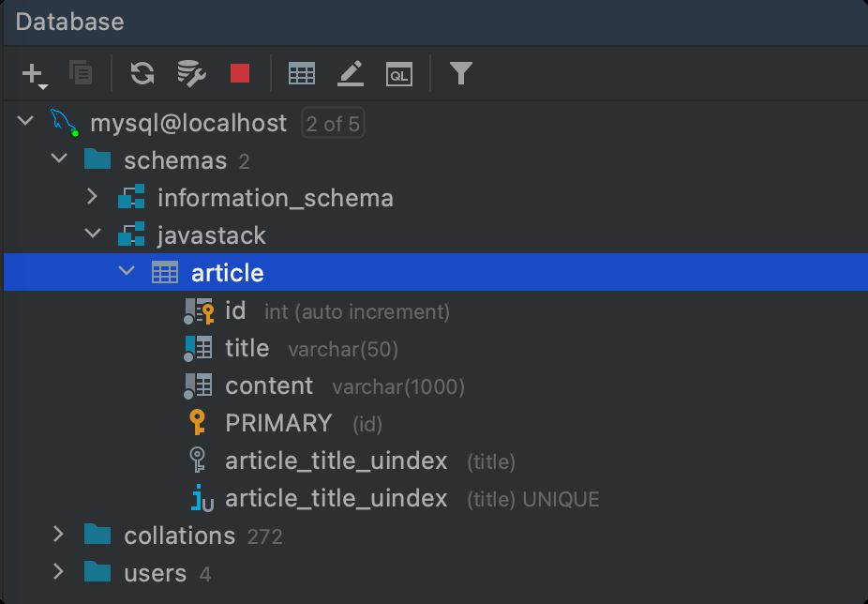
Task: Select the id column
Action: [x=235, y=310]
